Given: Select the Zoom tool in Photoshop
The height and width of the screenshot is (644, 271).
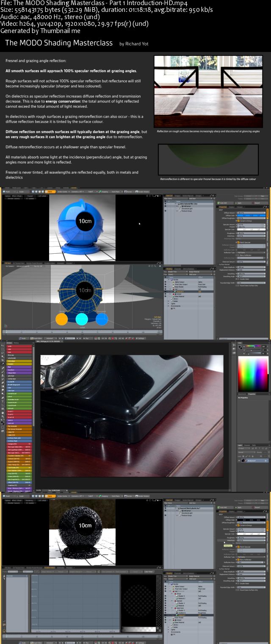Looking at the screenshot, I should (x=2, y=417).
